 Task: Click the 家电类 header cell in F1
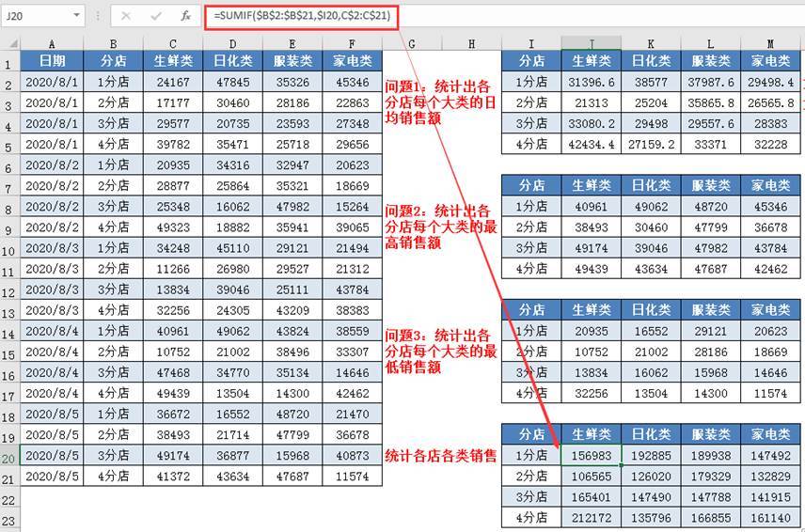(x=352, y=61)
